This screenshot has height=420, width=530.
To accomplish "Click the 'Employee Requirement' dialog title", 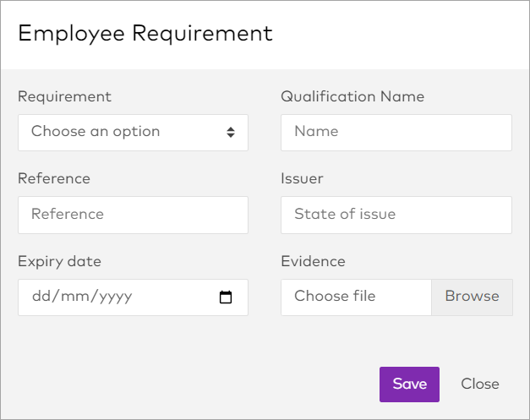I will [145, 34].
